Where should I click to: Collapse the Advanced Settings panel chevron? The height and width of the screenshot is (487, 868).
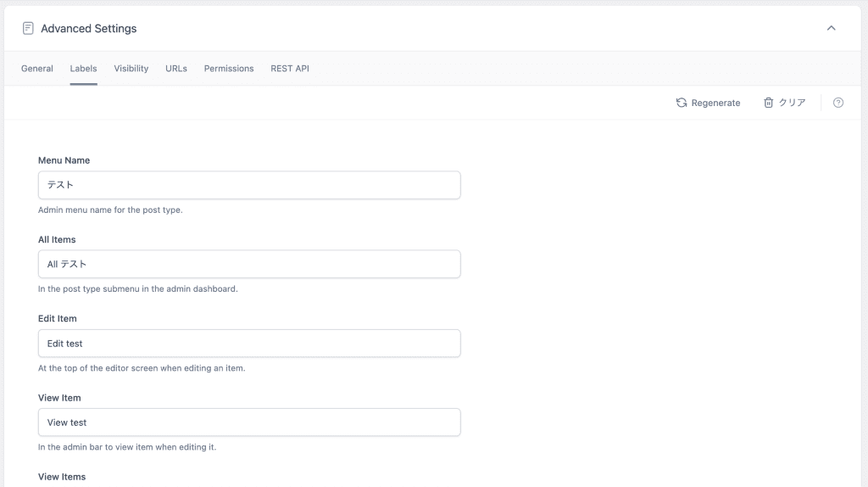click(831, 28)
